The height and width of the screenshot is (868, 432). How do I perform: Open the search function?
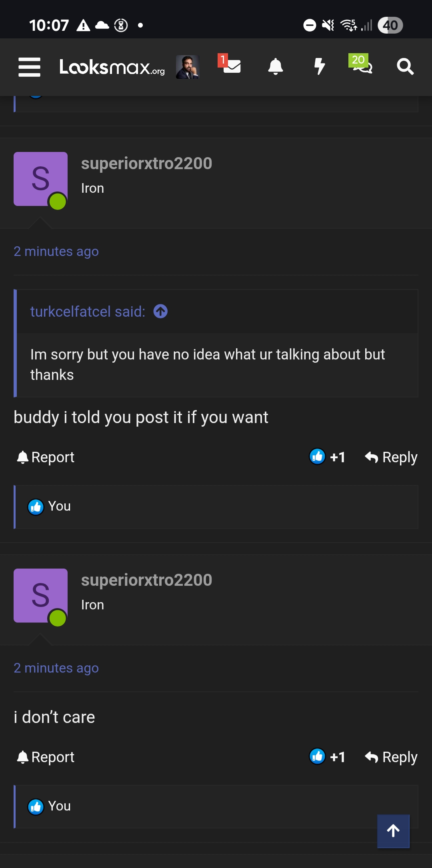tap(406, 67)
